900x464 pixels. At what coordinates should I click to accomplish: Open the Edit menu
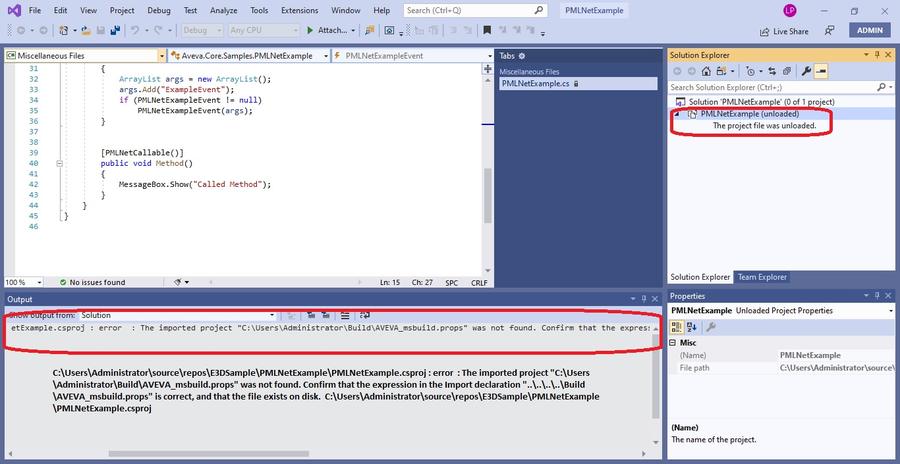click(x=60, y=10)
